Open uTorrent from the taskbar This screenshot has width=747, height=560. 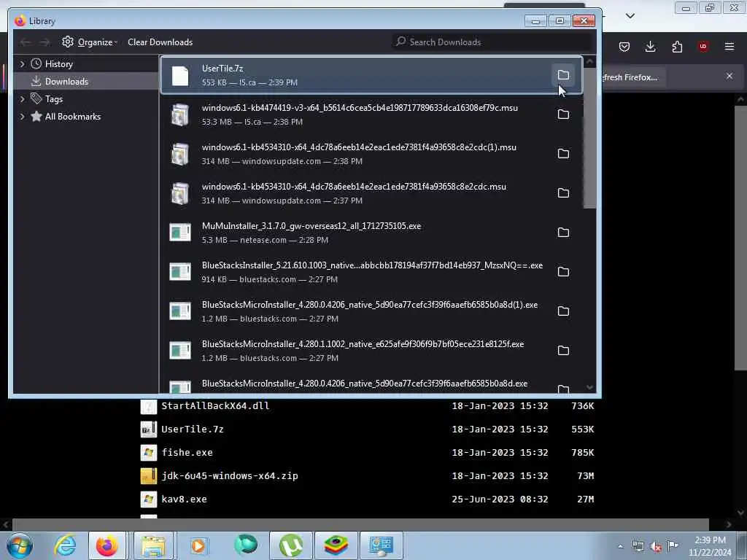coord(290,545)
